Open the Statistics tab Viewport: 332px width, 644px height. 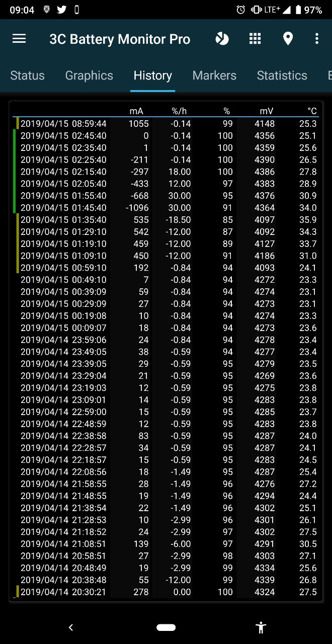click(x=282, y=75)
